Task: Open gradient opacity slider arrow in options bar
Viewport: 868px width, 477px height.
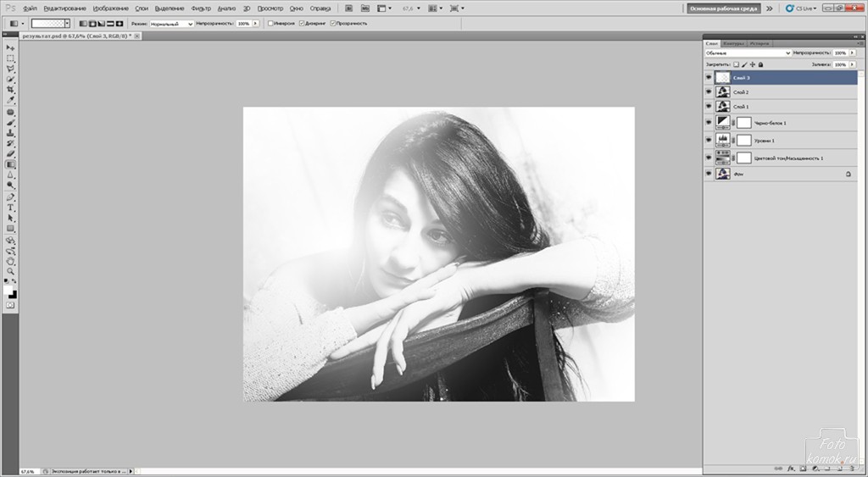Action: pos(255,23)
